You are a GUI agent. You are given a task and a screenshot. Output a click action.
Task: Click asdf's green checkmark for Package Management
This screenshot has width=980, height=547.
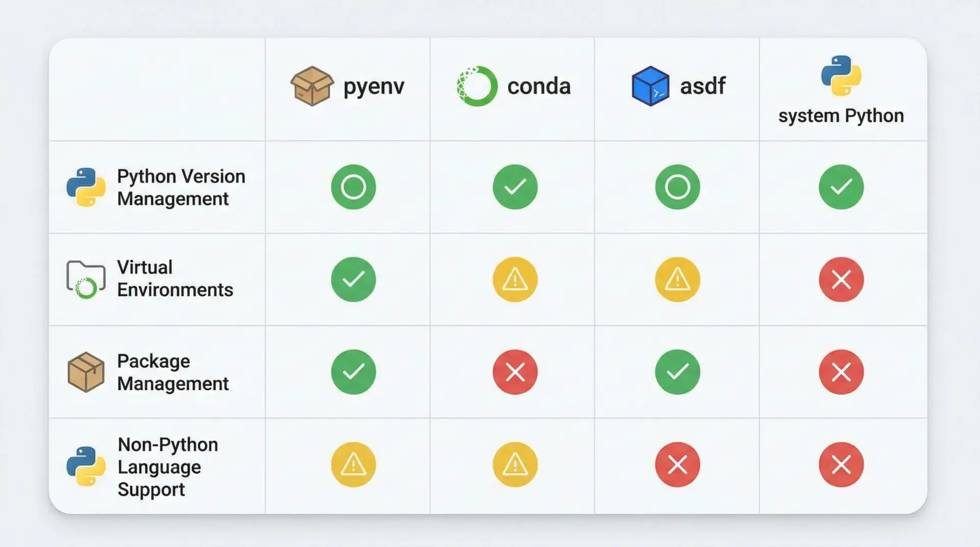(677, 372)
